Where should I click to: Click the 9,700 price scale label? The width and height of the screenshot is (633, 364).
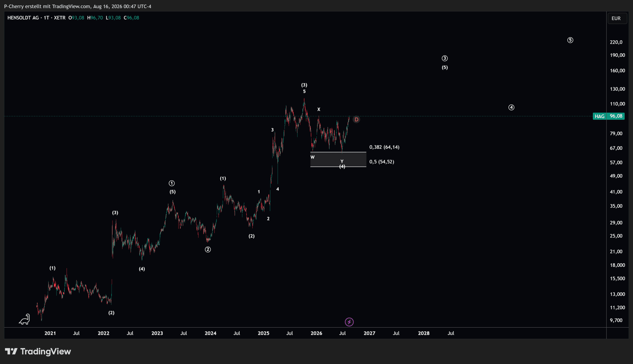coord(616,320)
